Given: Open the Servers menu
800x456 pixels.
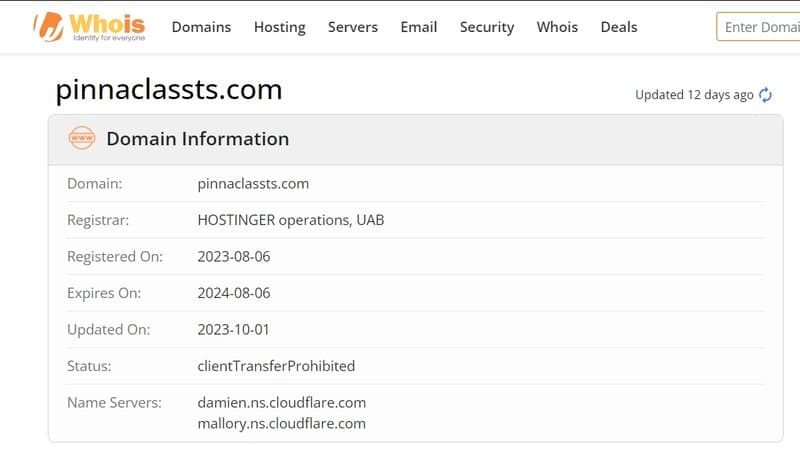Looking at the screenshot, I should click(x=353, y=27).
